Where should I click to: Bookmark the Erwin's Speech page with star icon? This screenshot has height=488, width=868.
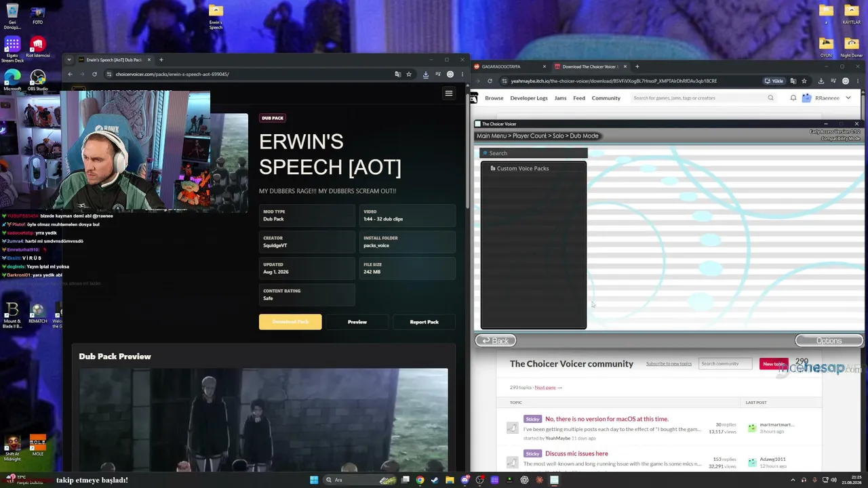[409, 74]
